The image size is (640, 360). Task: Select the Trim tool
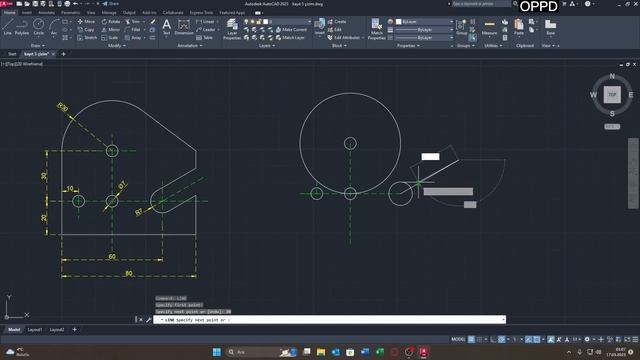132,22
